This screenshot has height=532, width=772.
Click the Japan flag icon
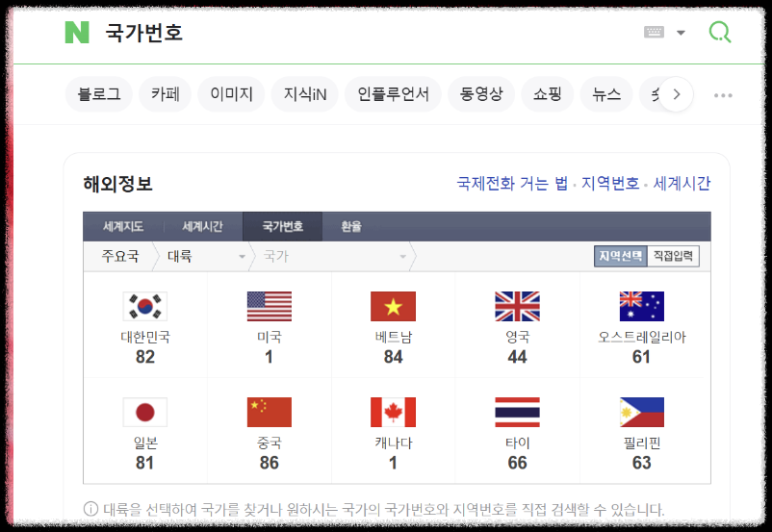pos(144,413)
